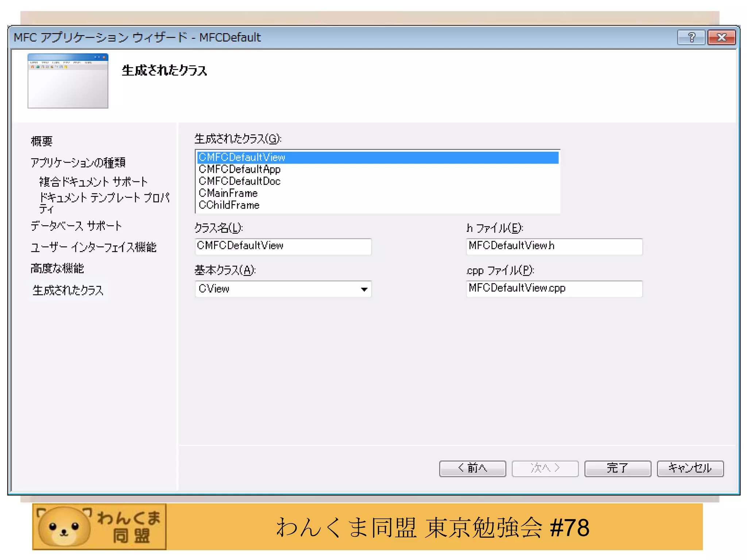Select CMainFrame in the class list
The width and height of the screenshot is (747, 560).
pos(228,193)
